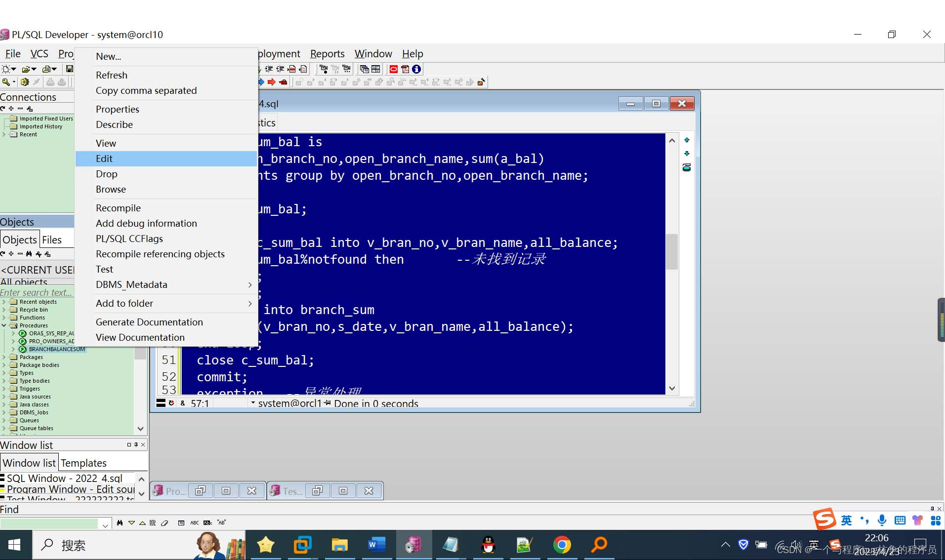Click the printer icon beside the SQL editor
This screenshot has height=560, width=945.
pyautogui.click(x=687, y=167)
